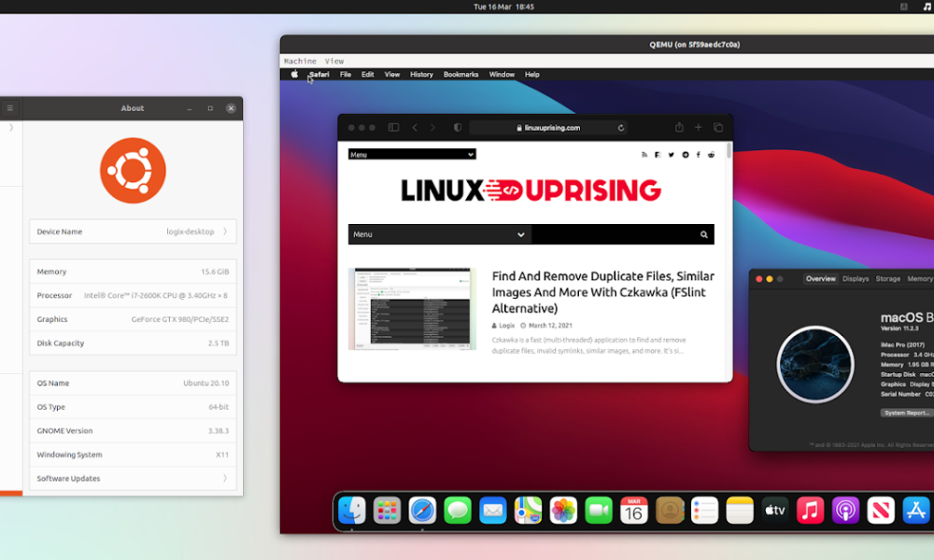Open the Window menu
934x560 pixels.
(502, 75)
